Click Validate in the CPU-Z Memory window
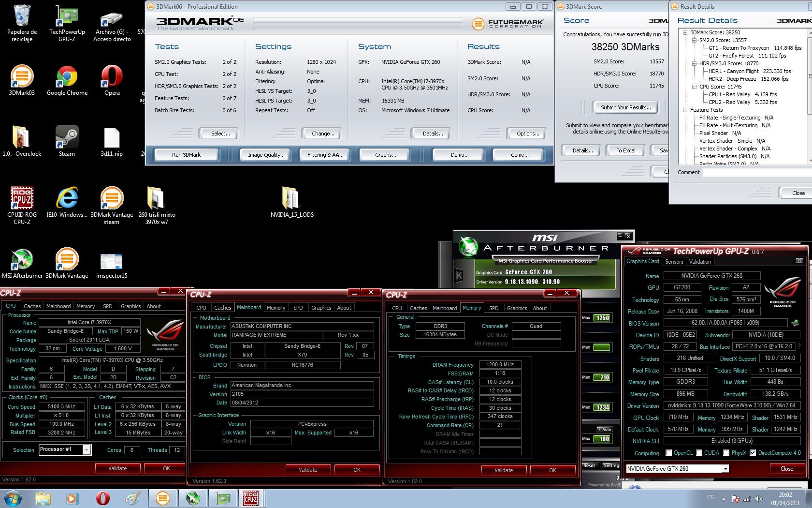Image resolution: width=812 pixels, height=508 pixels. pyautogui.click(x=504, y=470)
